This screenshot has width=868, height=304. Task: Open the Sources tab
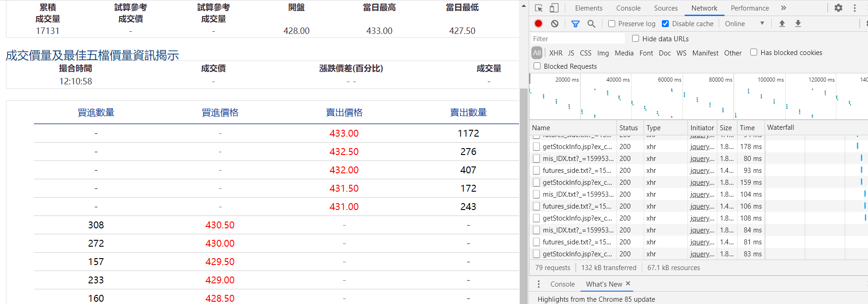pos(666,8)
